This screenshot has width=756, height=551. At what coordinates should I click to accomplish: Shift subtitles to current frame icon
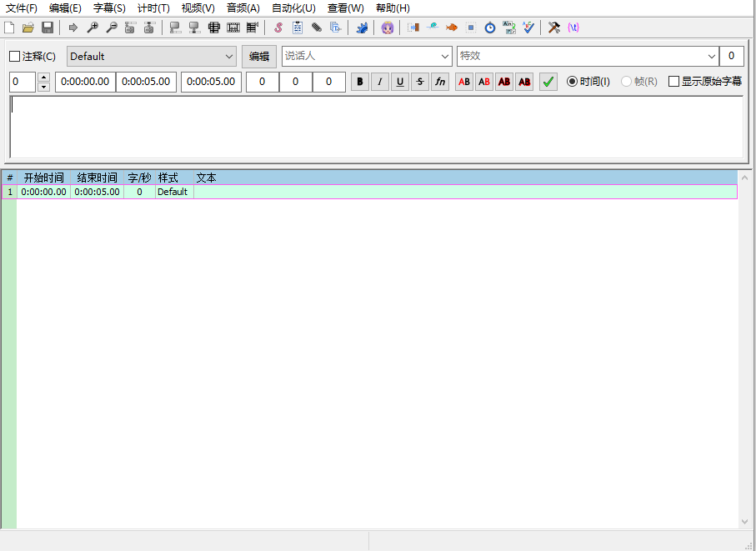coord(253,28)
